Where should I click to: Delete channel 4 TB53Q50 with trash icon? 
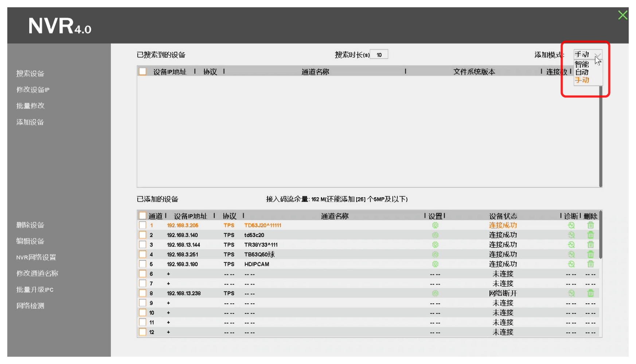590,254
